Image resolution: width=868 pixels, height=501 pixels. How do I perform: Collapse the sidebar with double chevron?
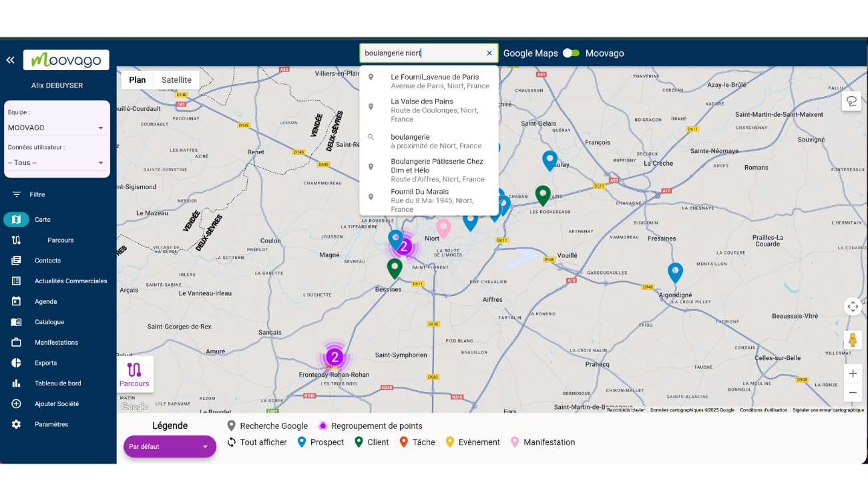[x=10, y=60]
